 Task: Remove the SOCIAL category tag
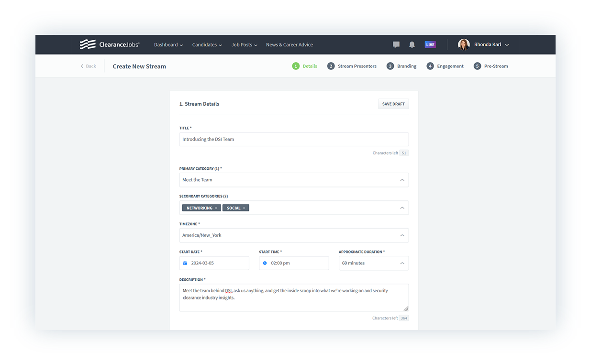(244, 208)
